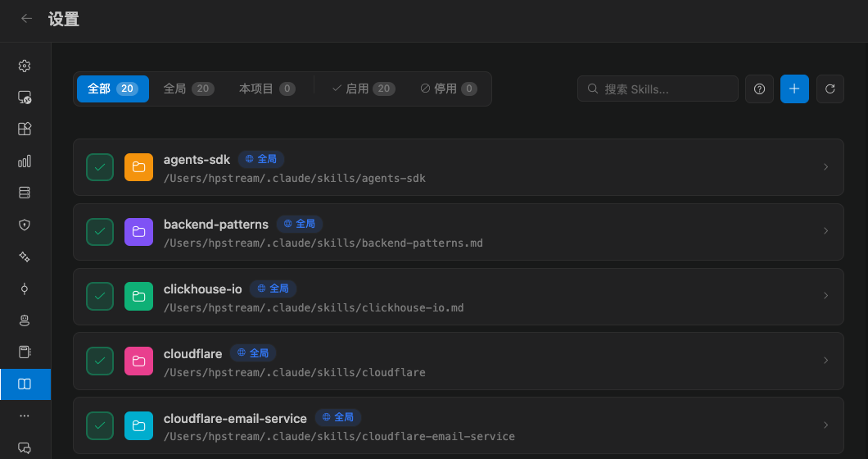This screenshot has height=459, width=868.
Task: Click the 全局 badge on backend-patterns
Action: pyautogui.click(x=300, y=224)
